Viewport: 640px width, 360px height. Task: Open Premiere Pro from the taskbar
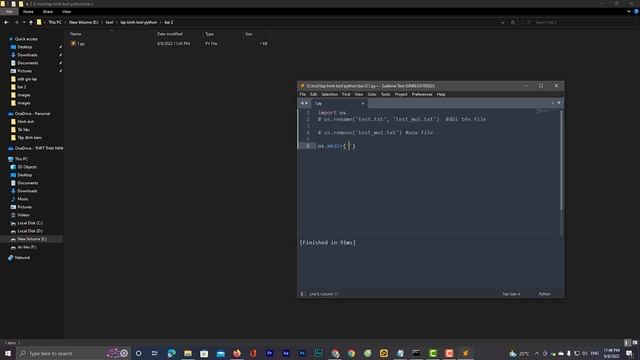pos(269,353)
